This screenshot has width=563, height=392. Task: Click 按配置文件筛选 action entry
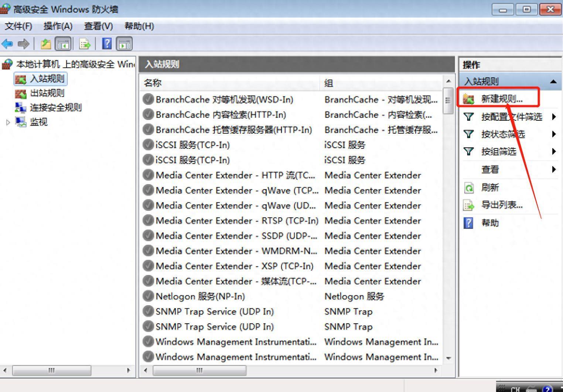[512, 117]
